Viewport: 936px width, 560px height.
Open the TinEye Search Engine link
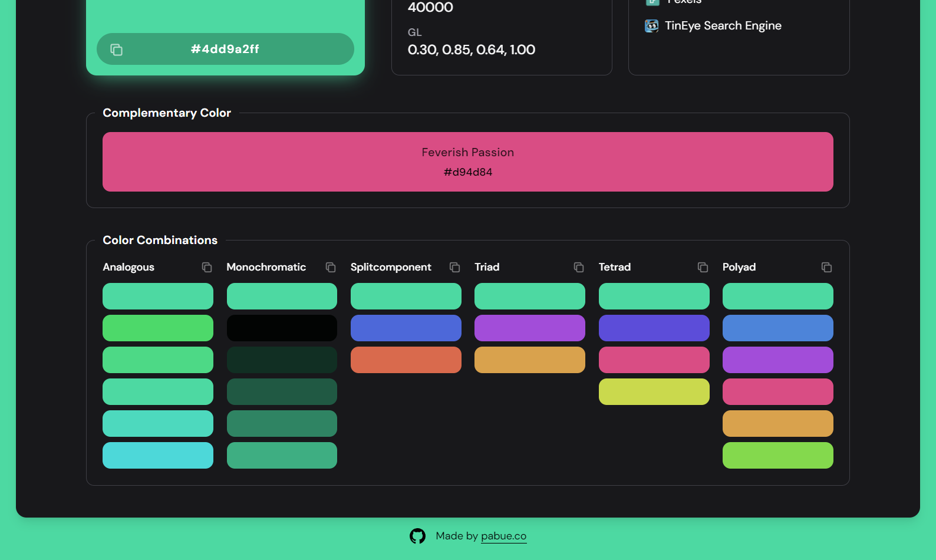click(x=723, y=26)
